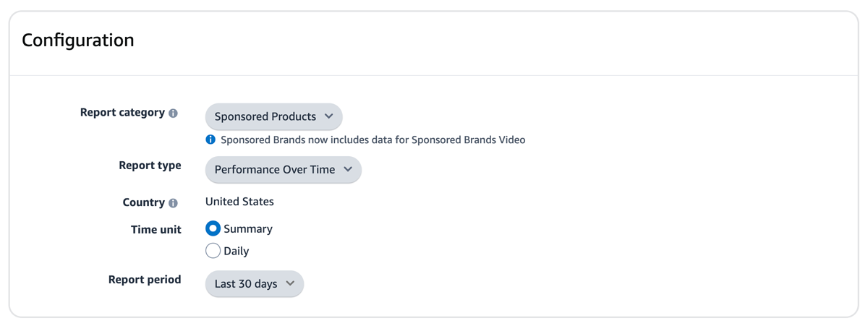This screenshot has height=326, width=868.
Task: Click the Configuration heading
Action: (78, 40)
